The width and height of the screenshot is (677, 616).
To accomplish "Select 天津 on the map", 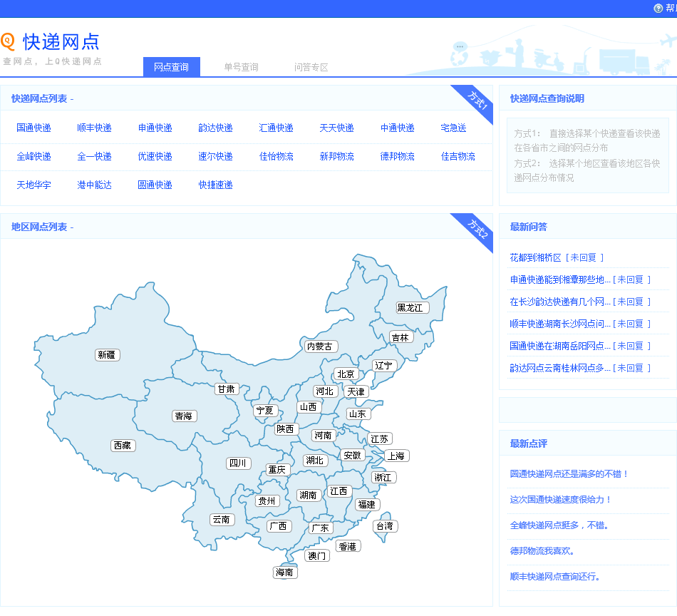I will pyautogui.click(x=356, y=391).
